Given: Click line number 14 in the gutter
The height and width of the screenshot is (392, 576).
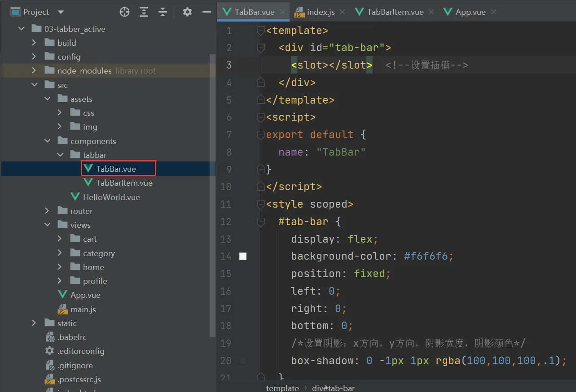Looking at the screenshot, I should [x=226, y=256].
